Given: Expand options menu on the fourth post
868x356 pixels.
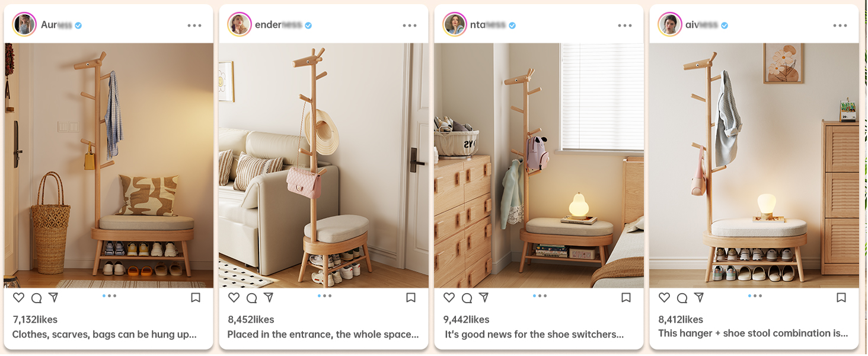Looking at the screenshot, I should 840,26.
